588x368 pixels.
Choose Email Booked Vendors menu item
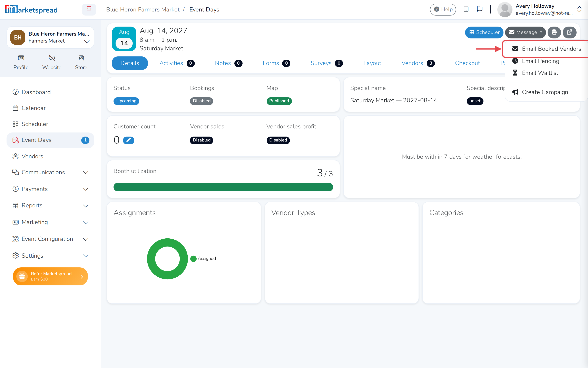pyautogui.click(x=546, y=49)
